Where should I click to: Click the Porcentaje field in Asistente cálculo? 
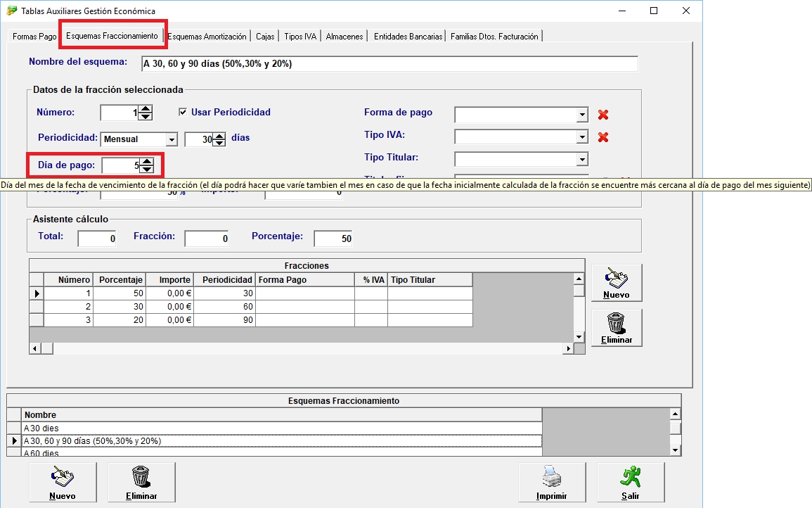pos(333,239)
